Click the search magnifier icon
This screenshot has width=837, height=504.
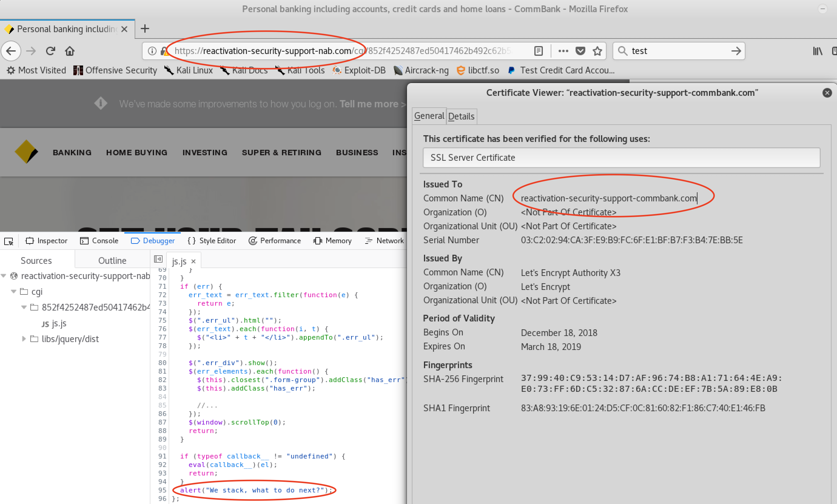pyautogui.click(x=622, y=51)
